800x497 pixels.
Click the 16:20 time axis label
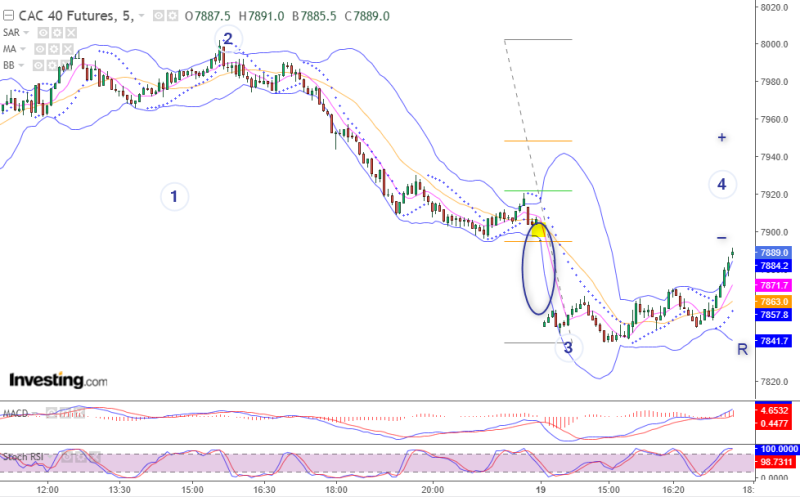pos(673,490)
